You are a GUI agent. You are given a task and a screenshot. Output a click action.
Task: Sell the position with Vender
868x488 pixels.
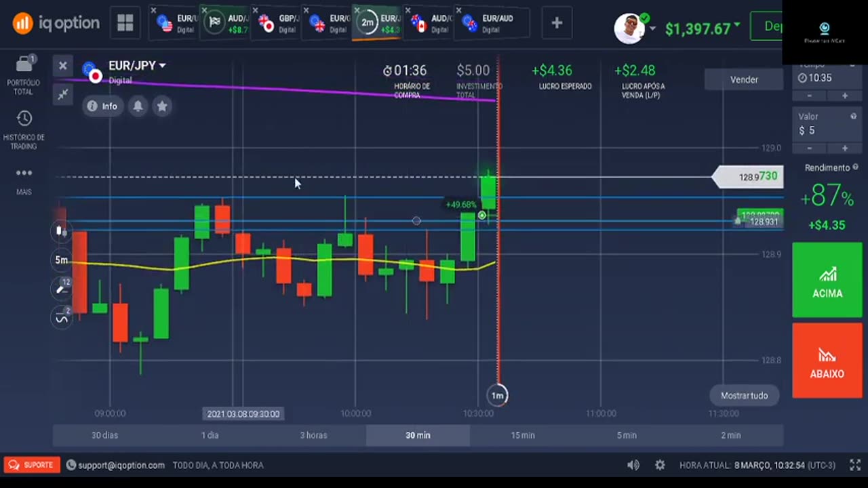(744, 79)
